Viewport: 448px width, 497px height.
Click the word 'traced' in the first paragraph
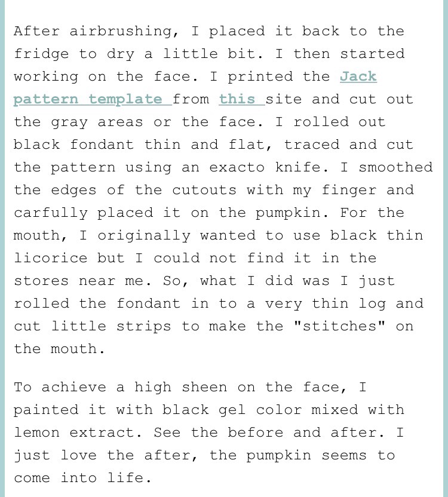tap(312, 145)
